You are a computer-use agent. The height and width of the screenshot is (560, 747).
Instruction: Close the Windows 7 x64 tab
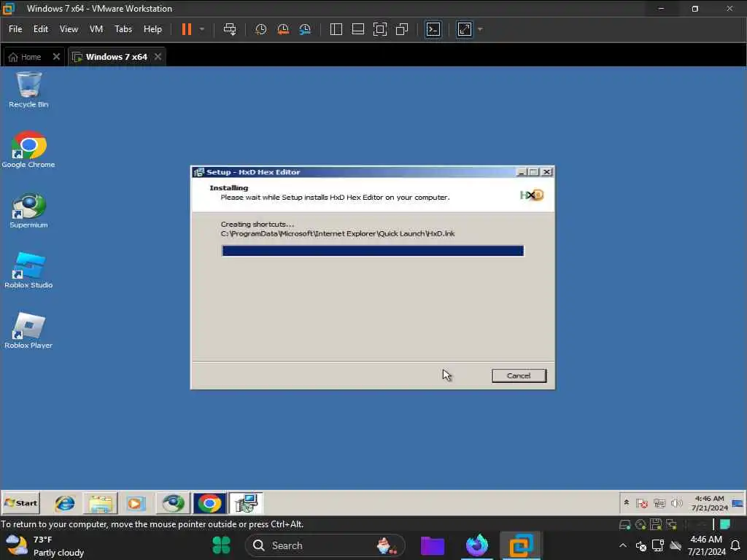(158, 57)
